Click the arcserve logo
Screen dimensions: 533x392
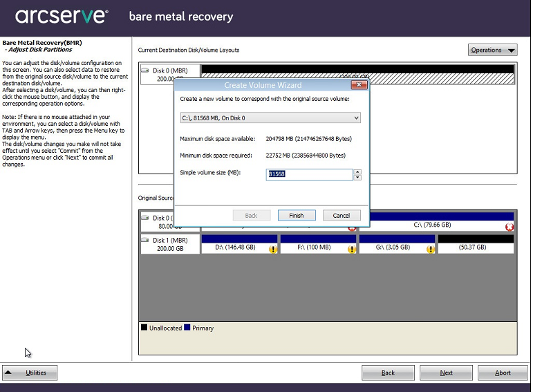(62, 16)
